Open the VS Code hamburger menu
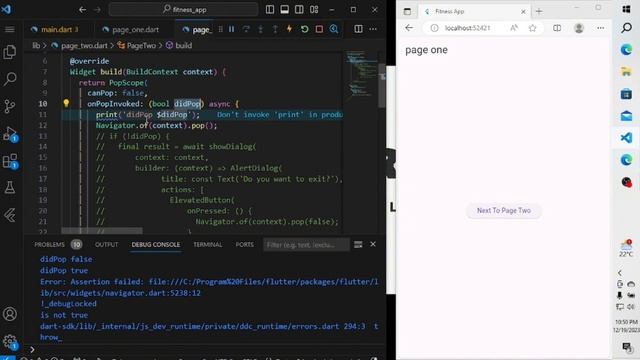This screenshot has height=360, width=640. click(x=10, y=29)
